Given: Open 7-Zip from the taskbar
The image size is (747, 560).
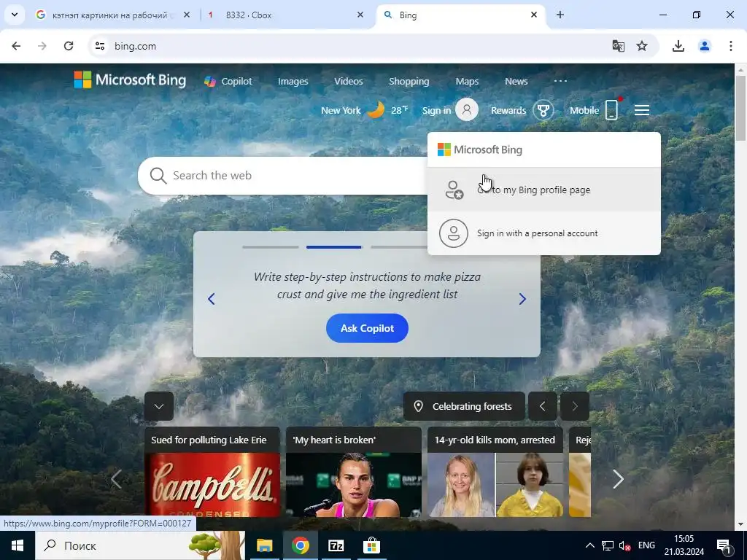Looking at the screenshot, I should (x=336, y=545).
